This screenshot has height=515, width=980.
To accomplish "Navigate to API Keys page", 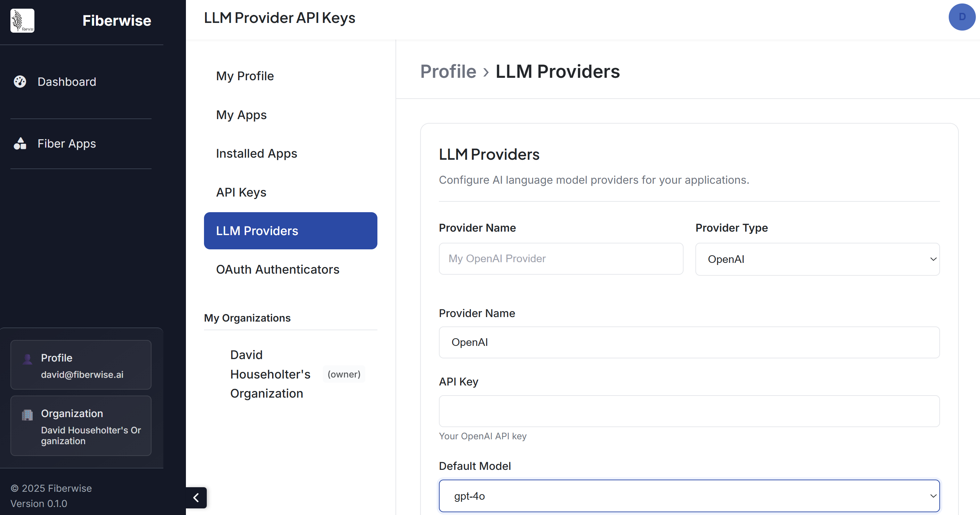I will [241, 192].
